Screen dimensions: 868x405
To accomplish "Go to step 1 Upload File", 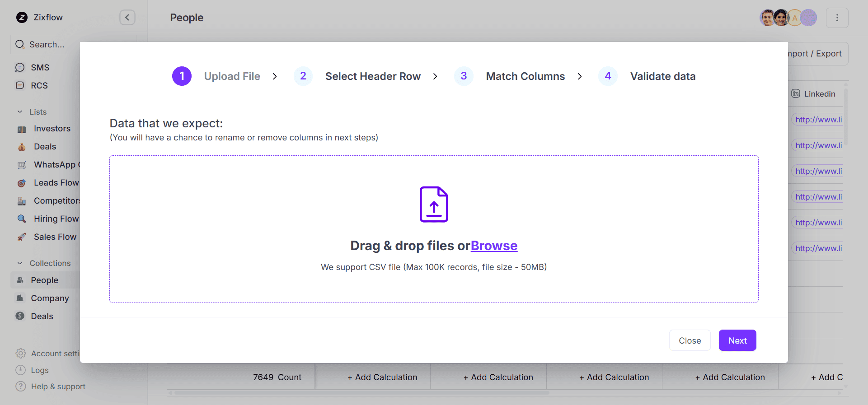I will (216, 76).
